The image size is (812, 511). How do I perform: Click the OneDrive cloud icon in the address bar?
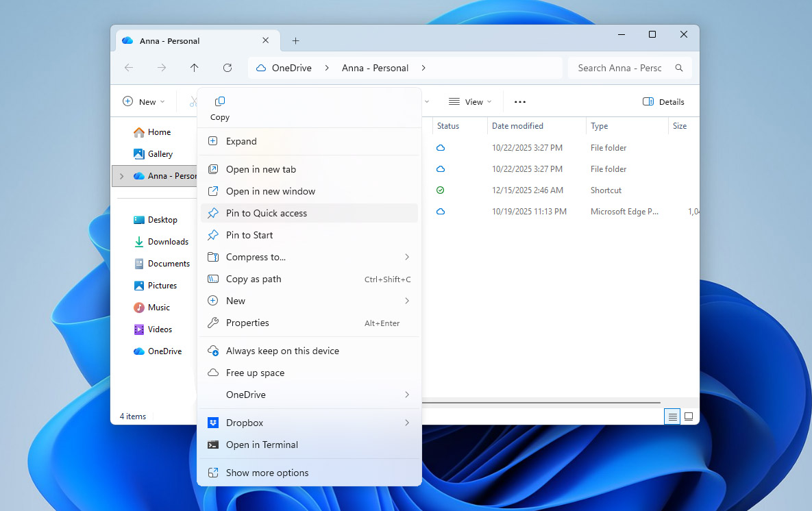pyautogui.click(x=260, y=67)
